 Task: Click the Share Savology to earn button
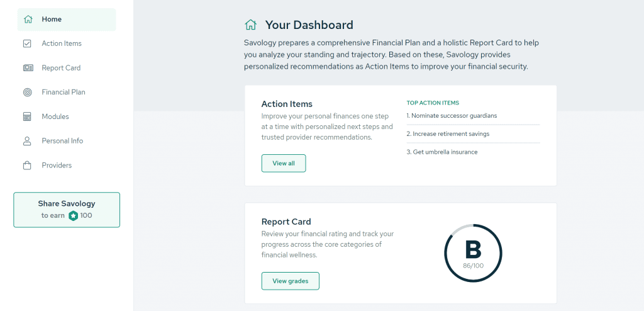67,210
